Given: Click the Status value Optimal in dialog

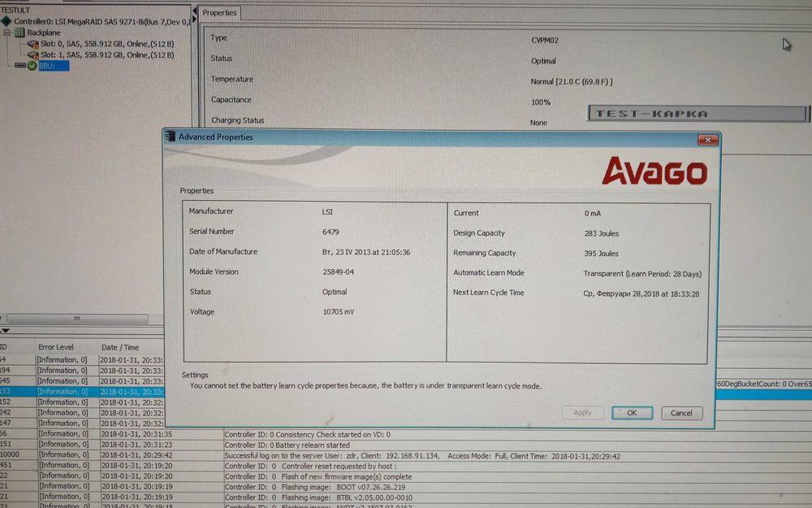Looking at the screenshot, I should (x=335, y=293).
